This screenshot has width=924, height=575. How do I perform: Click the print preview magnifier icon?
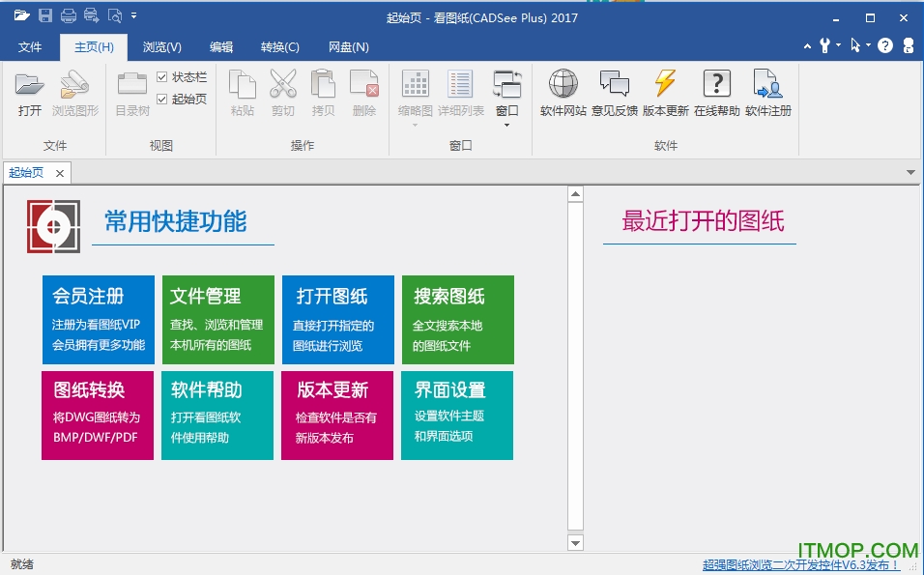pyautogui.click(x=115, y=15)
